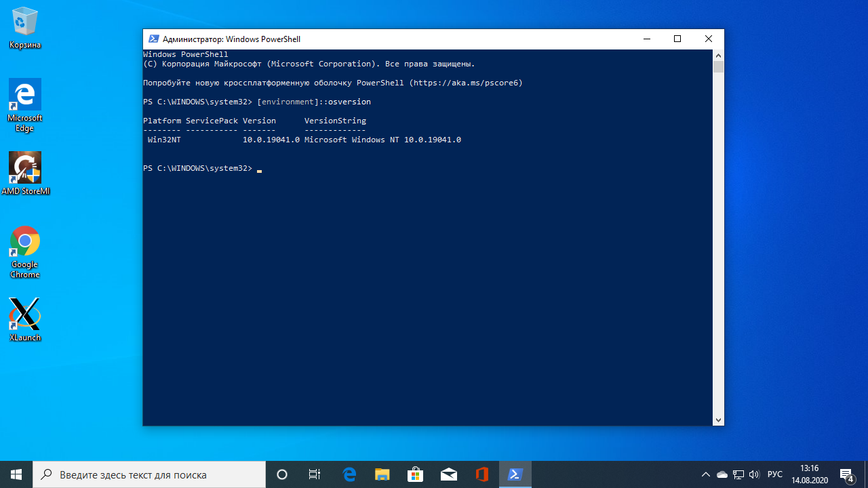Screen dimensions: 868x488
Task: Select the XLaunch desktop shortcut
Action: click(x=25, y=319)
